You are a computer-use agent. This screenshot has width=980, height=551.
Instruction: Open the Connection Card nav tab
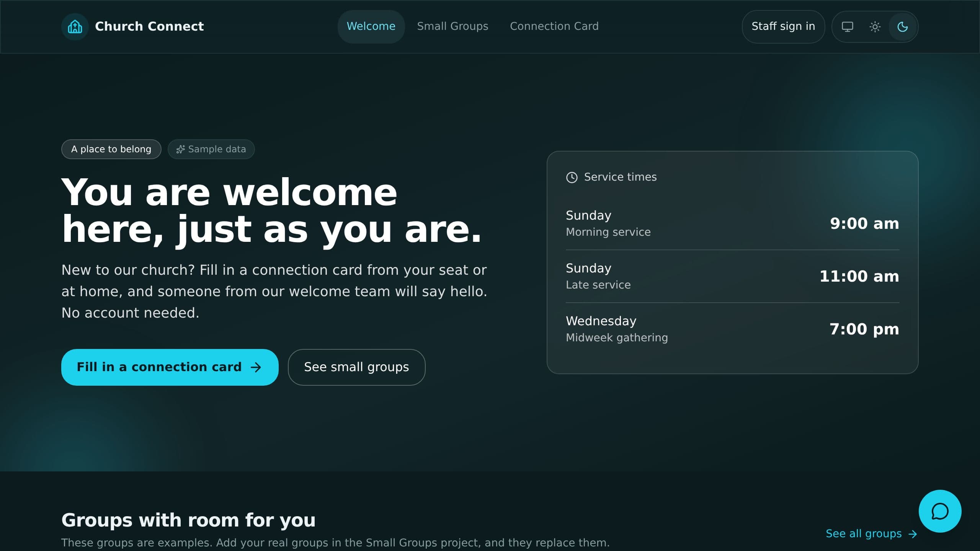554,26
